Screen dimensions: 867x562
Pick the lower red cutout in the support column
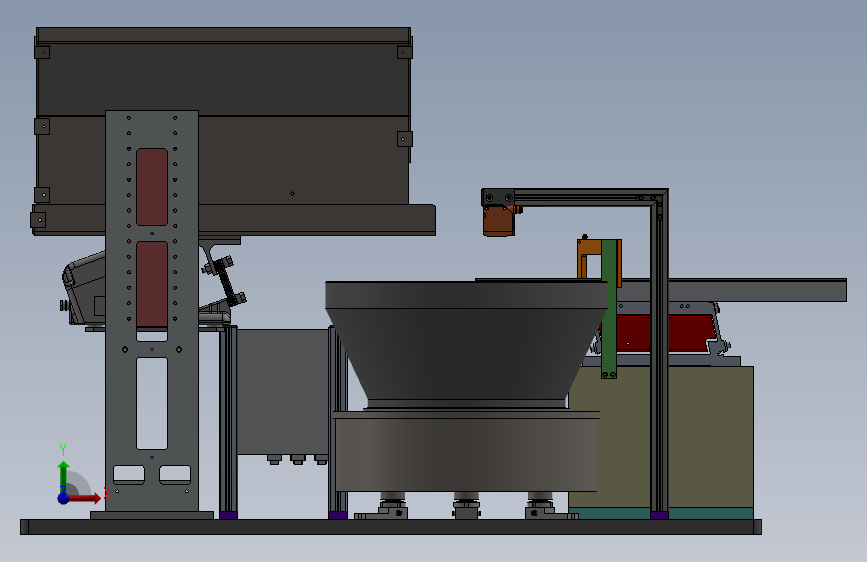click(152, 283)
